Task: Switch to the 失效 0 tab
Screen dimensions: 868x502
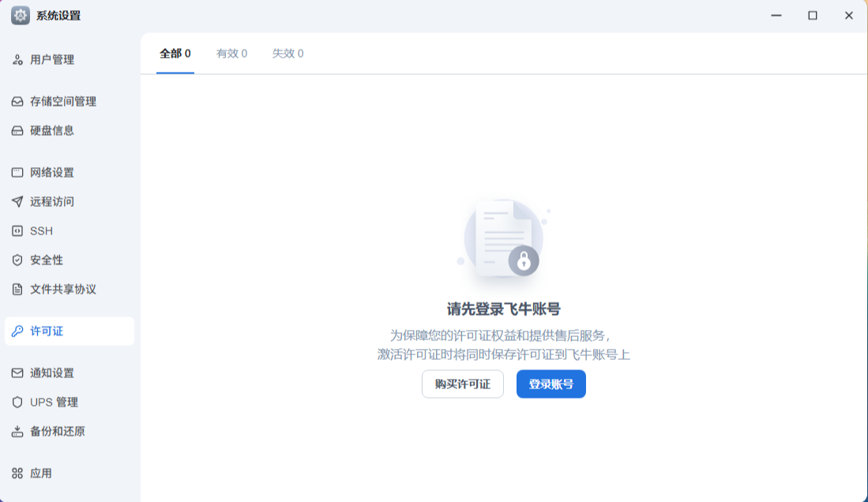Action: tap(287, 54)
